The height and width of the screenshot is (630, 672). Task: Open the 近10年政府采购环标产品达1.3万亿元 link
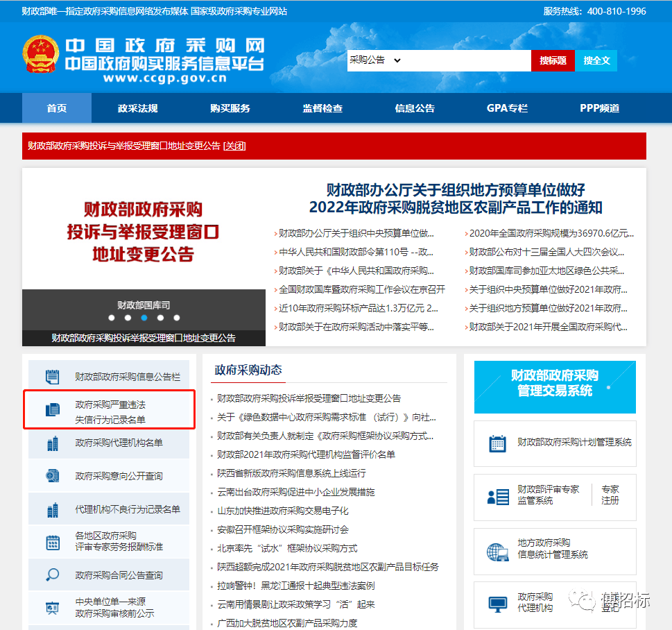[x=359, y=308]
